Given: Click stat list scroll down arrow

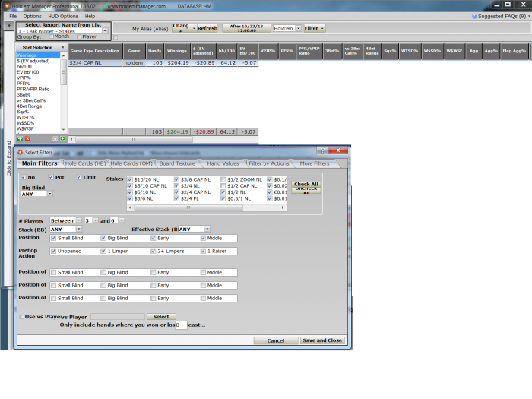Looking at the screenshot, I should coord(63,130).
